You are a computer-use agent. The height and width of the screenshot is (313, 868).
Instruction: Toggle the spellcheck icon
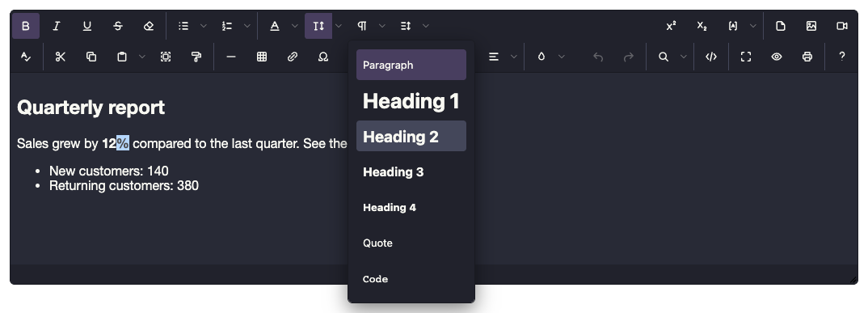(26, 57)
